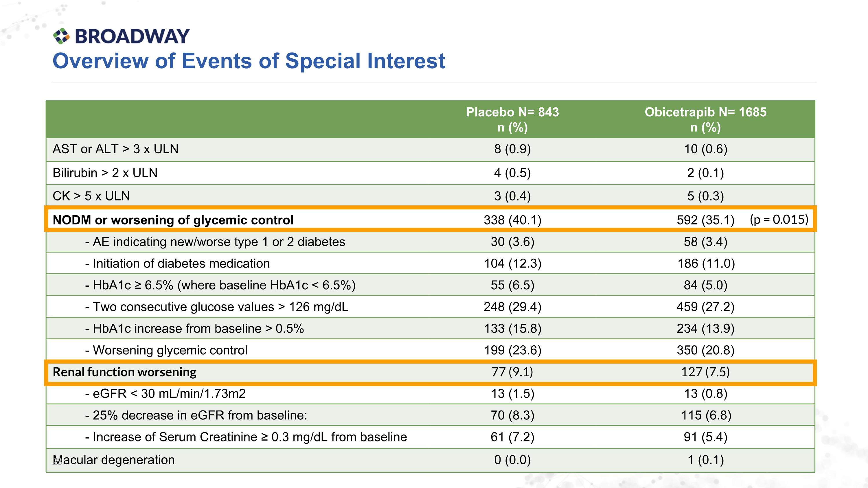Screen dimensions: 868x488
Task: Click the 'CK > 5 x ULN' row label
Action: (x=91, y=196)
